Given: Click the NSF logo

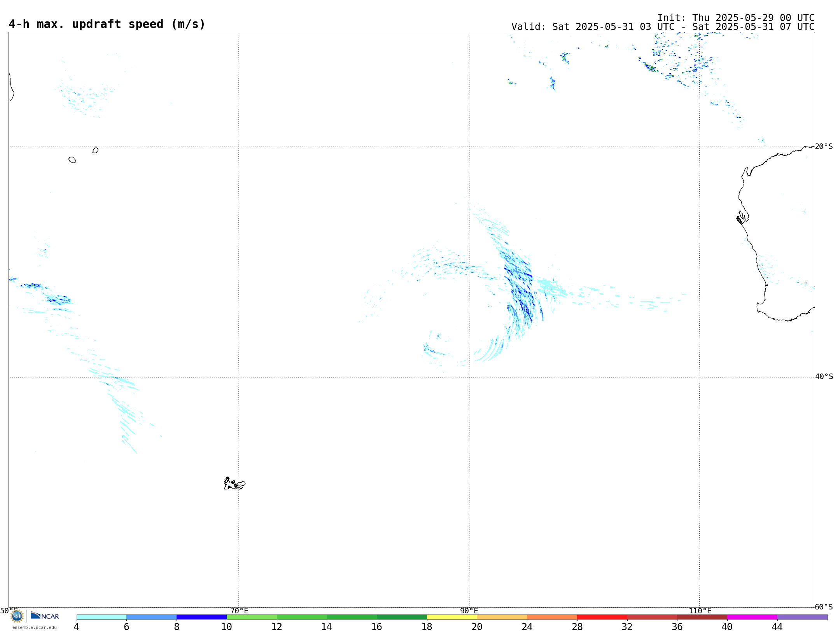Looking at the screenshot, I should [x=17, y=616].
